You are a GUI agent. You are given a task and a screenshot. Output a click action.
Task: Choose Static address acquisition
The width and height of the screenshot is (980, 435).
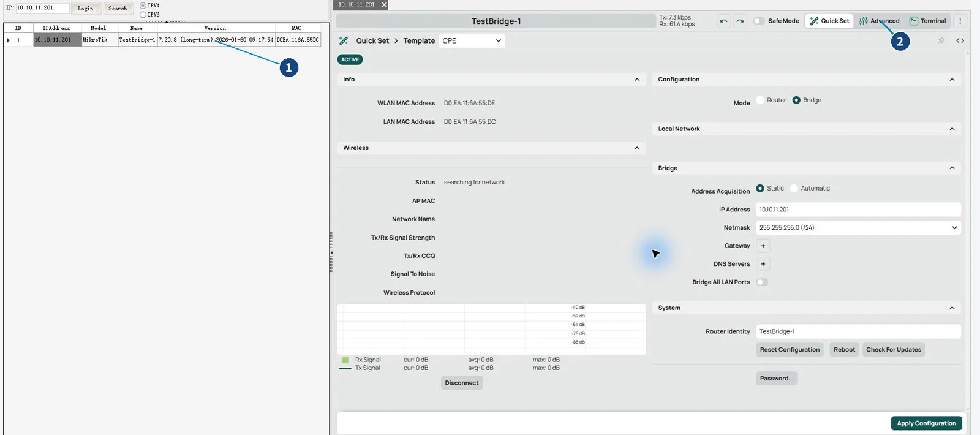click(x=760, y=189)
